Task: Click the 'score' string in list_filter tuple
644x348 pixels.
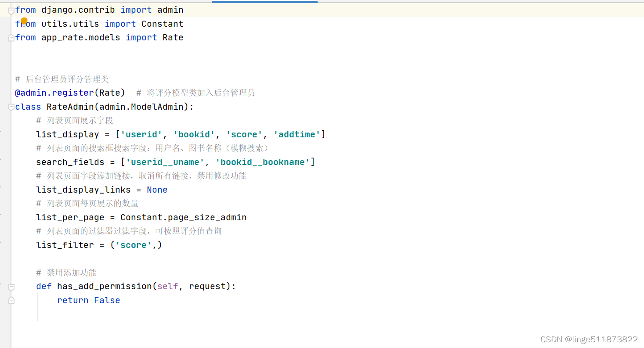Action: pyautogui.click(x=134, y=245)
